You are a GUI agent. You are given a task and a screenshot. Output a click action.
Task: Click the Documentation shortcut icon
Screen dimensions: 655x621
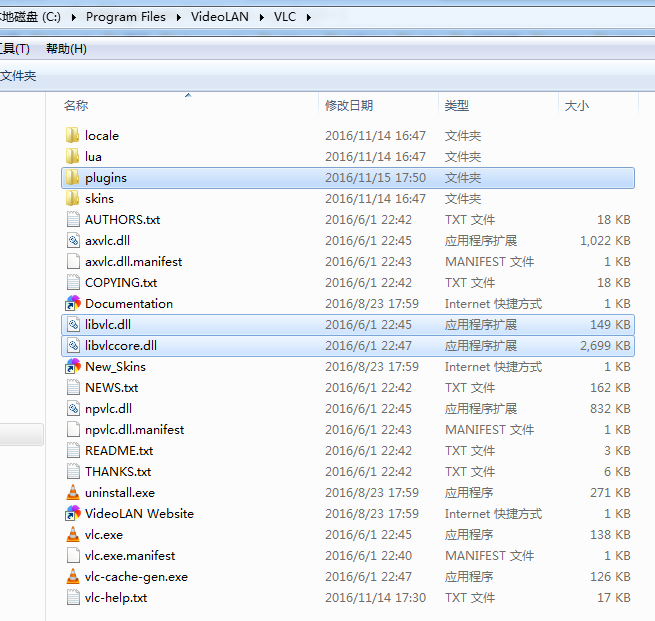[73, 304]
